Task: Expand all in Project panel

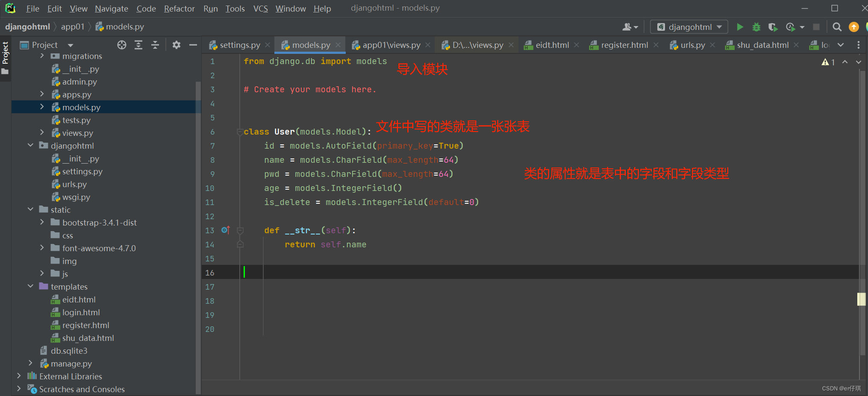Action: 138,45
